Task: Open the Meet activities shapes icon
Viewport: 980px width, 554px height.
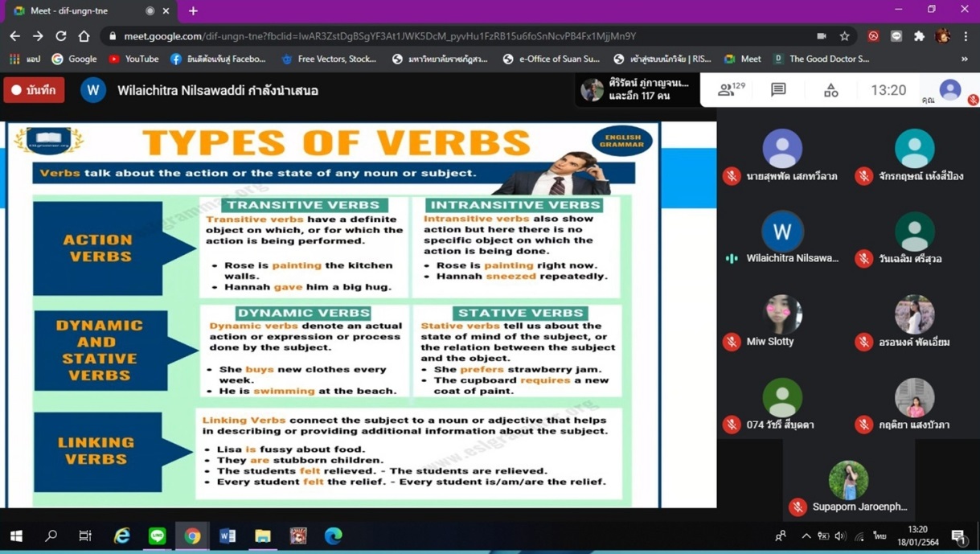Action: (x=830, y=90)
